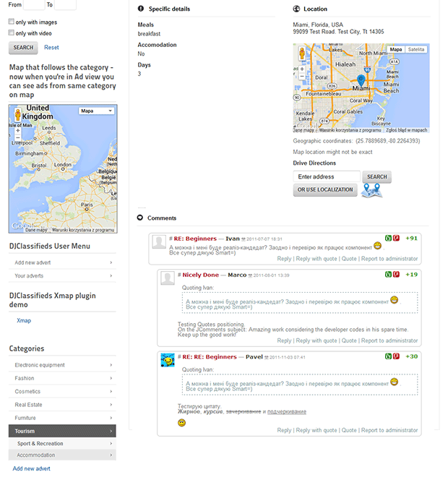
Task: Click the Drive Directions SEARCH button
Action: tap(376, 176)
